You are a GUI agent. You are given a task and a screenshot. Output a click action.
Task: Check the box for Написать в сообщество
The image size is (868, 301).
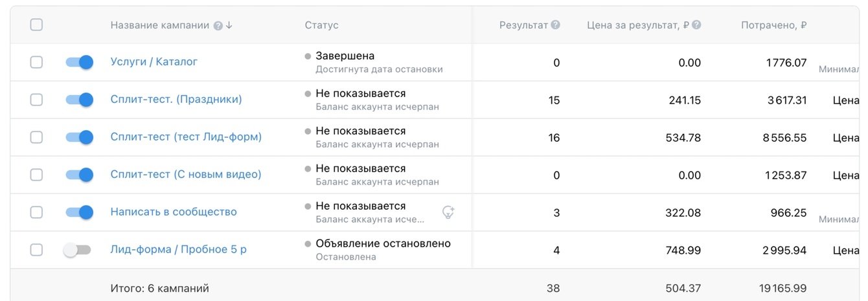[x=36, y=212]
